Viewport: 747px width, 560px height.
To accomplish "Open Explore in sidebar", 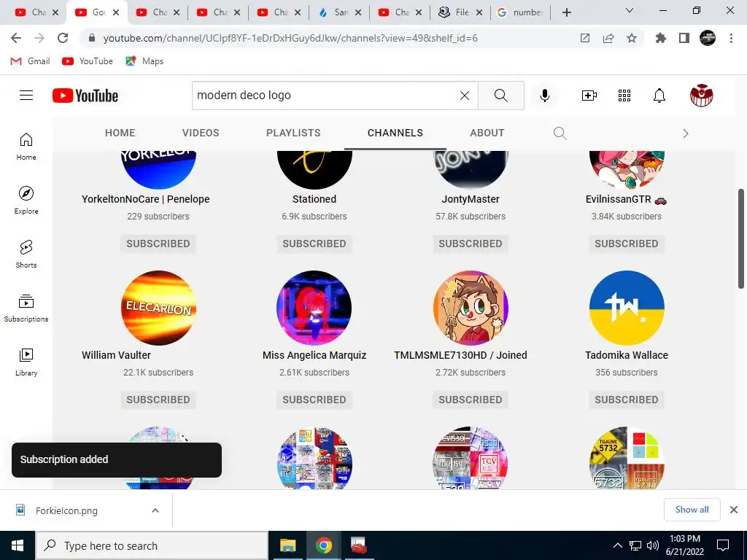I will 26,200.
